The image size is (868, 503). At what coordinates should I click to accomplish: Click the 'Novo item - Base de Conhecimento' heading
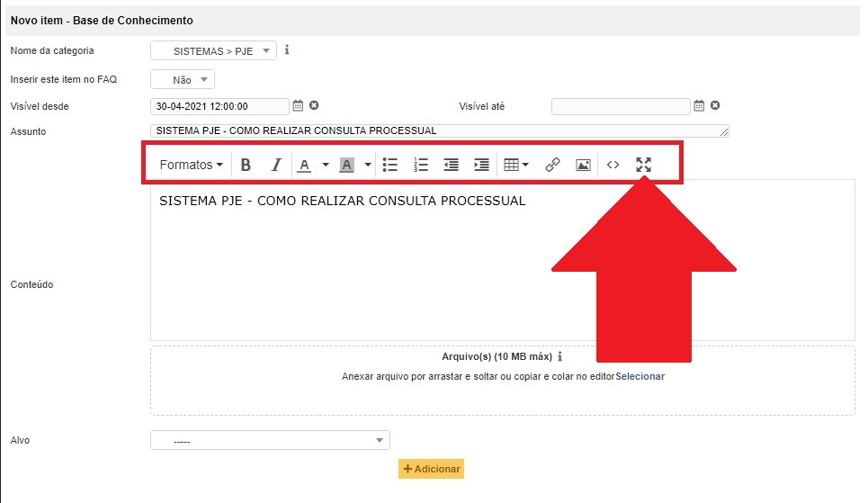pos(102,21)
